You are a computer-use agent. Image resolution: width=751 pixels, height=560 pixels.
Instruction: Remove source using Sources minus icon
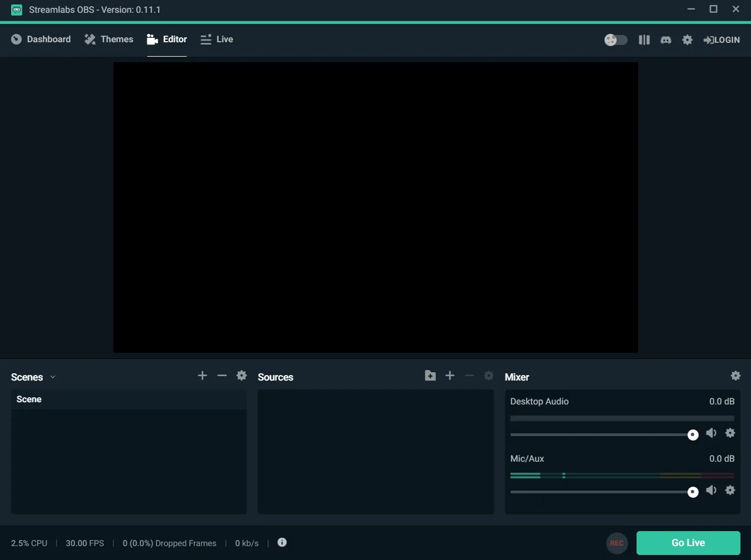pyautogui.click(x=469, y=376)
